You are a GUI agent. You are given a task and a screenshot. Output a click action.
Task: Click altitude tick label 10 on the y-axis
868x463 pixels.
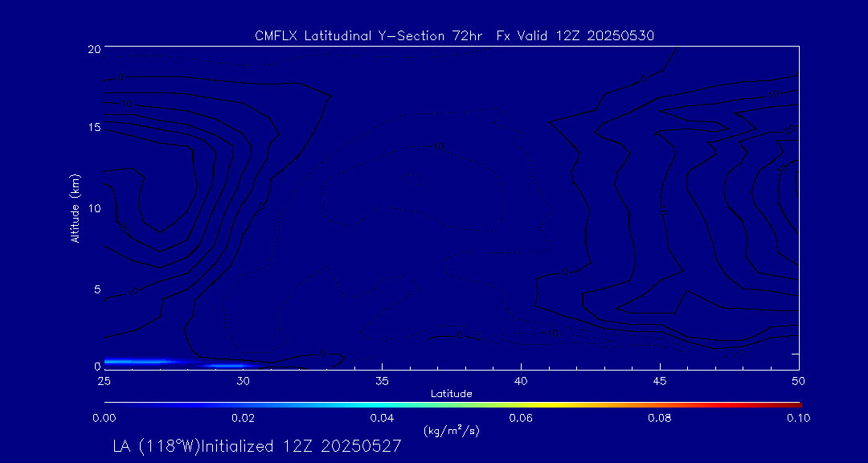coord(94,208)
